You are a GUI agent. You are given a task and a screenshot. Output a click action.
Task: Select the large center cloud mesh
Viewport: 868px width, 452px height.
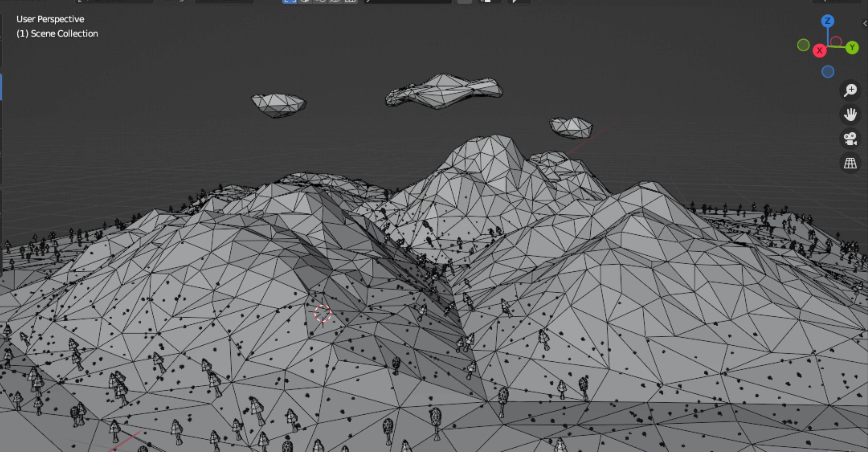pos(444,92)
